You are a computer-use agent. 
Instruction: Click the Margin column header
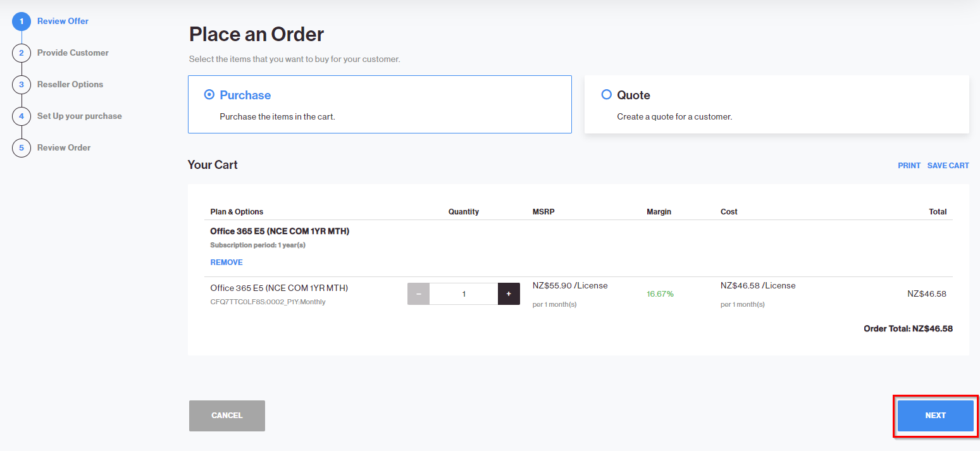[x=659, y=212]
